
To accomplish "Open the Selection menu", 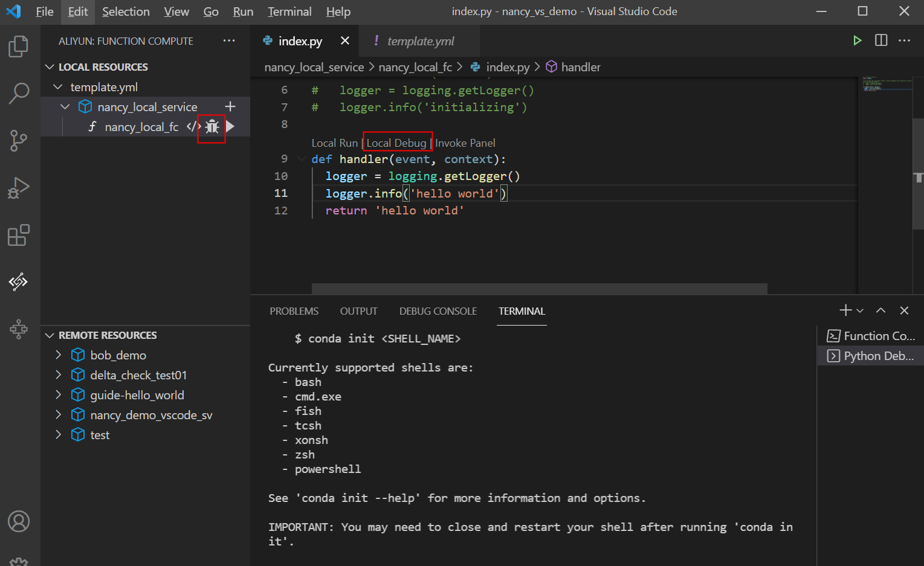I will [x=126, y=11].
